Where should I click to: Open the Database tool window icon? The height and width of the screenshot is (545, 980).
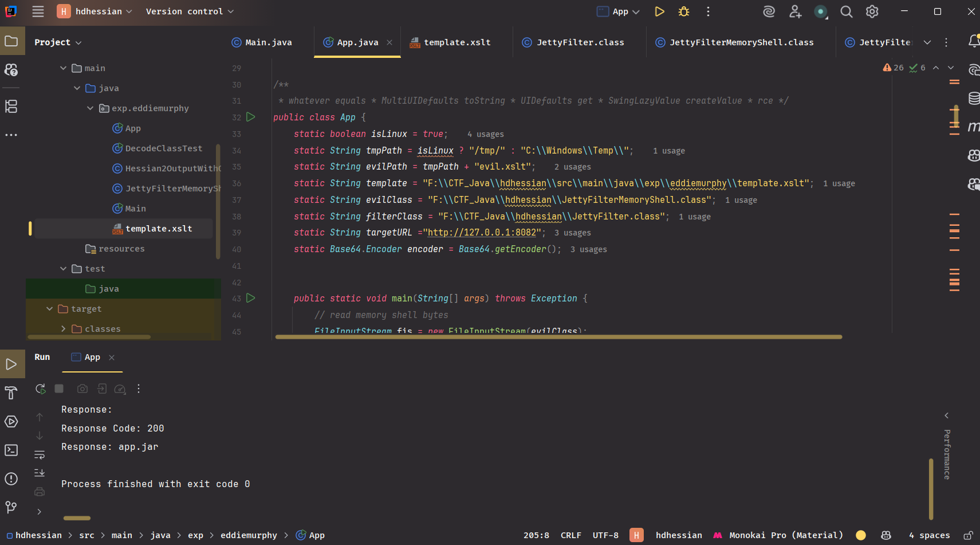pos(973,99)
